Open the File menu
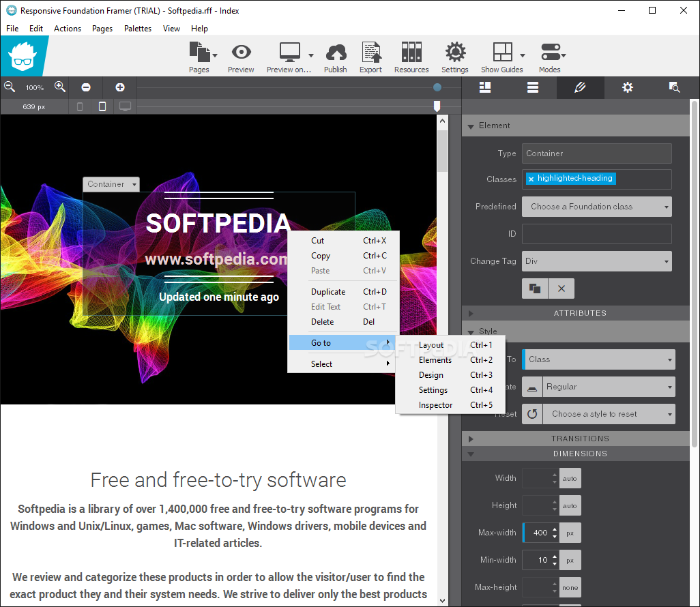Viewport: 700px width, 607px height. 12,29
